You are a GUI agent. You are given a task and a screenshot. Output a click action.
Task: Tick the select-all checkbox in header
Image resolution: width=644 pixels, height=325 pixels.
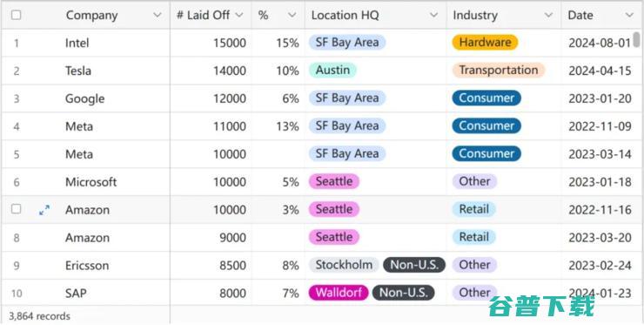click(16, 15)
